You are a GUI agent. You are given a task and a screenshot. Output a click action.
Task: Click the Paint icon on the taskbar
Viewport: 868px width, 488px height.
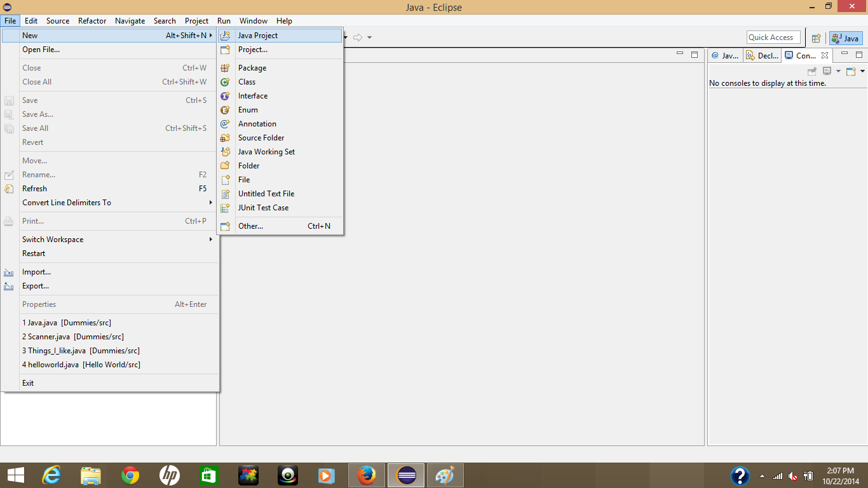point(445,475)
